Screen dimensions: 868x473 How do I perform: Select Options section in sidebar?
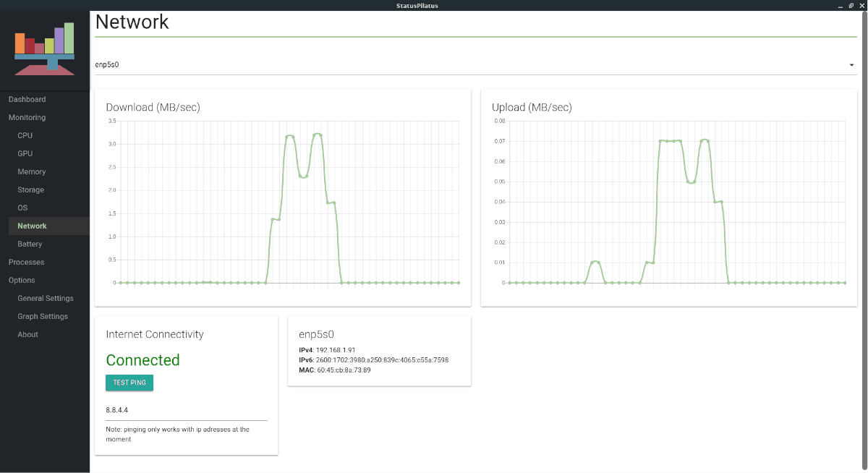tap(22, 280)
